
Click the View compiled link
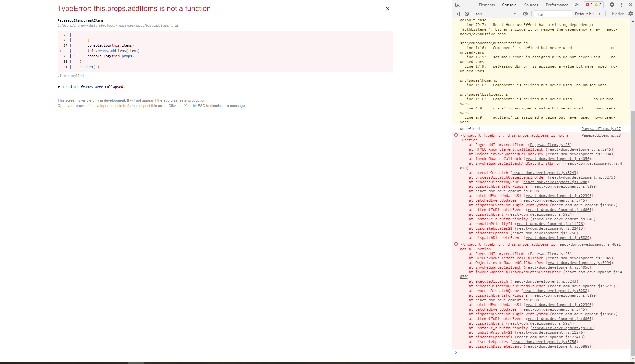(71, 76)
